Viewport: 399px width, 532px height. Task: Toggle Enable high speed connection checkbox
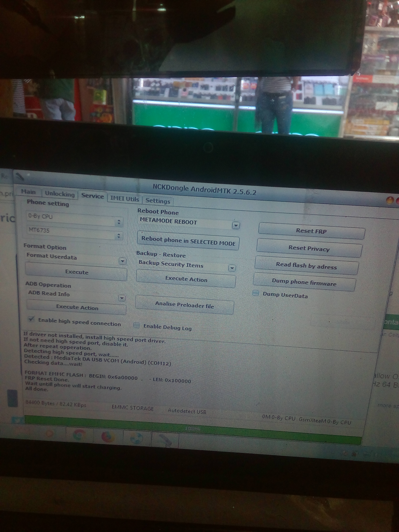(31, 319)
